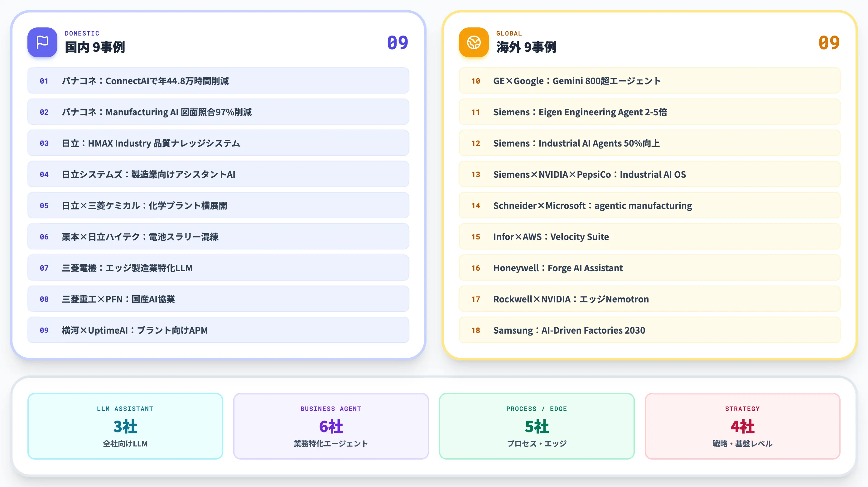Image resolution: width=868 pixels, height=487 pixels.
Task: Select row 18 Samsung AI-Driven Factories 2030
Action: [649, 330]
